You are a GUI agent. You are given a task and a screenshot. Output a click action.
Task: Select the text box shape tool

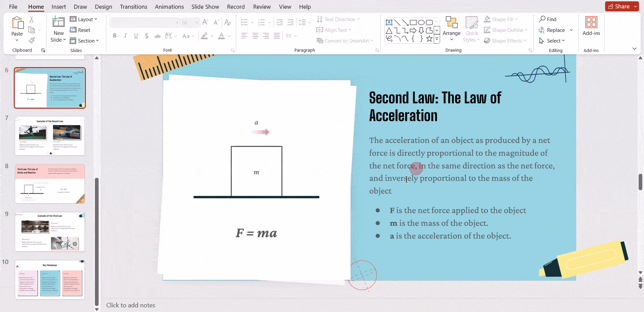389,22
